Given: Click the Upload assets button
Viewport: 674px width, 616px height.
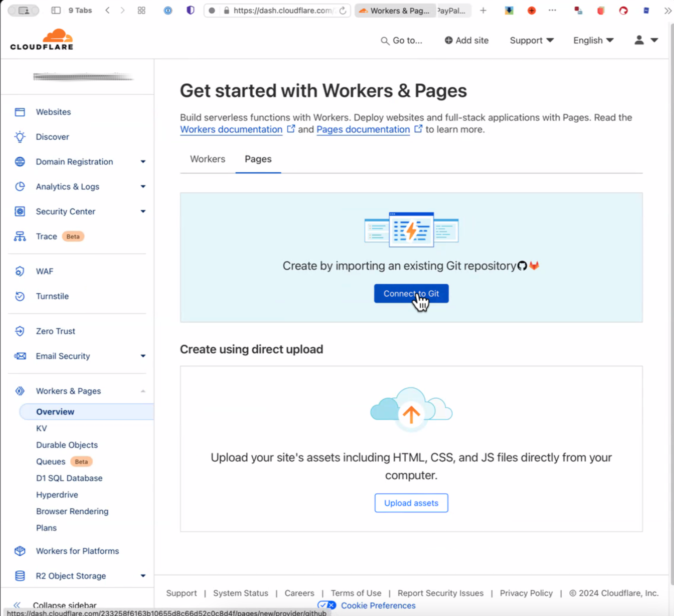Looking at the screenshot, I should click(x=411, y=503).
